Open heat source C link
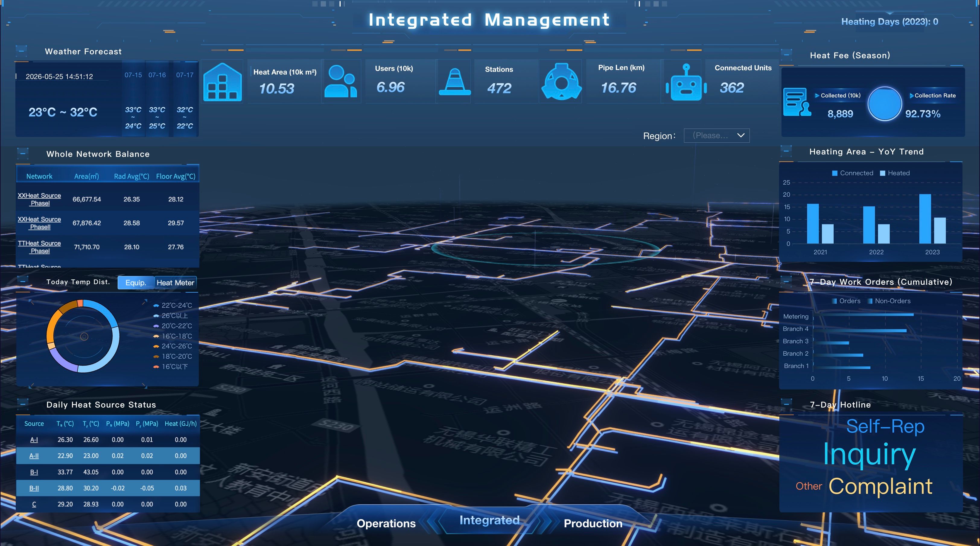Image resolution: width=980 pixels, height=546 pixels. point(34,504)
